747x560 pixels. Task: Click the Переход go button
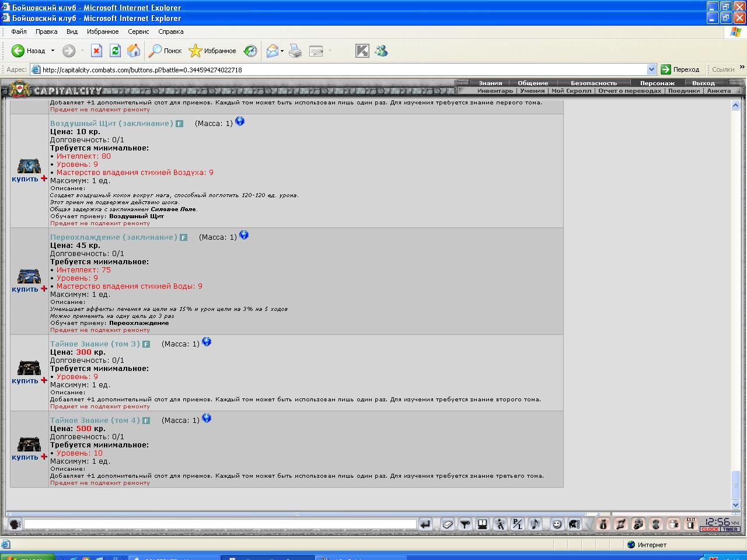click(x=680, y=69)
